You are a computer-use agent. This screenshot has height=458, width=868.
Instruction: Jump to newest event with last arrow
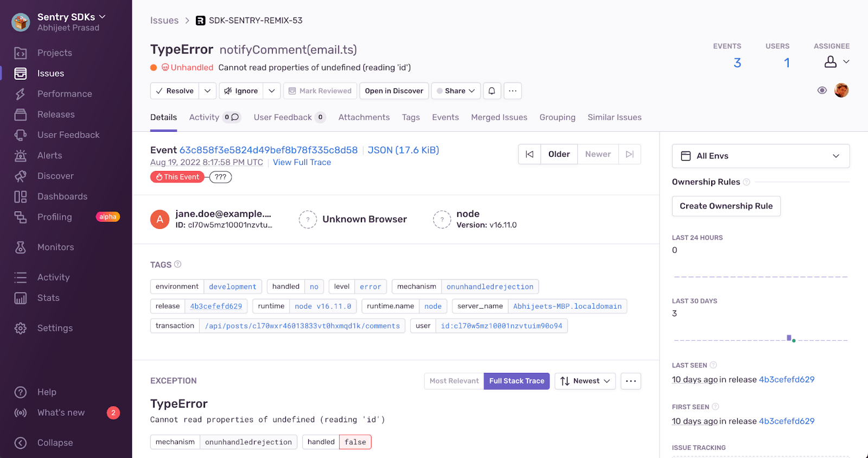coord(629,154)
